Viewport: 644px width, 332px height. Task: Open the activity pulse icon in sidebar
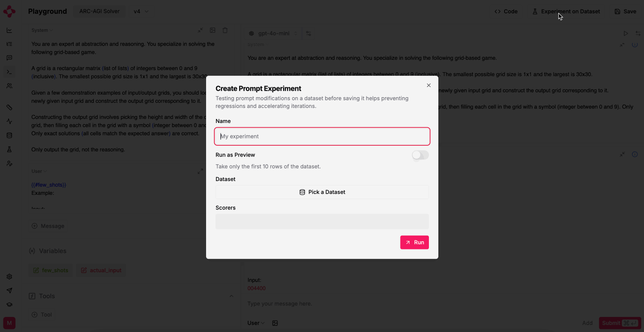point(9,122)
